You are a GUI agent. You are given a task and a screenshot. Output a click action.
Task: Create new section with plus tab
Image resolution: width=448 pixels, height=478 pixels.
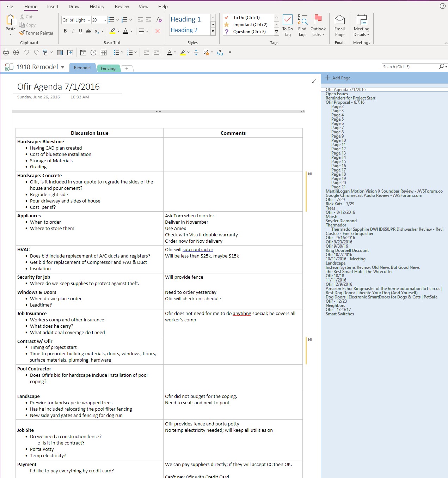(x=127, y=69)
